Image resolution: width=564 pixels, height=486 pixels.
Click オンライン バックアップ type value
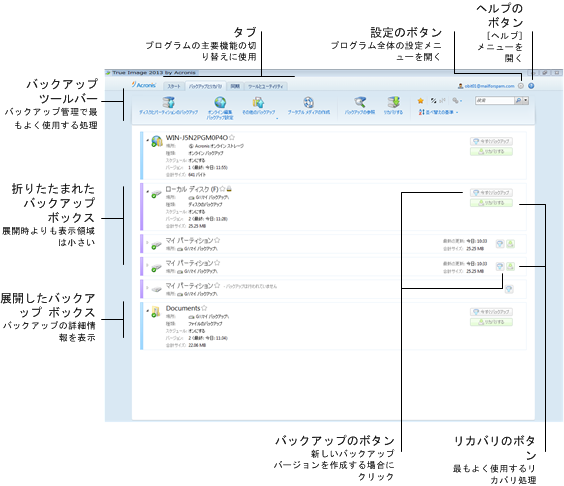click(206, 153)
